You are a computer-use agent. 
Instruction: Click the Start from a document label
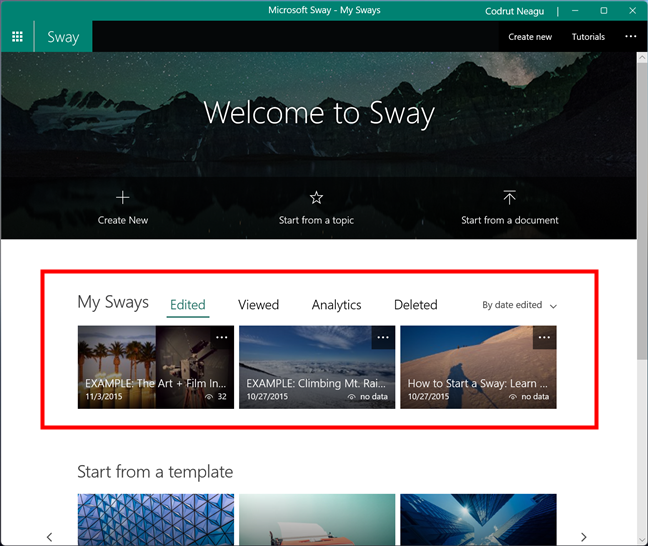click(x=510, y=220)
